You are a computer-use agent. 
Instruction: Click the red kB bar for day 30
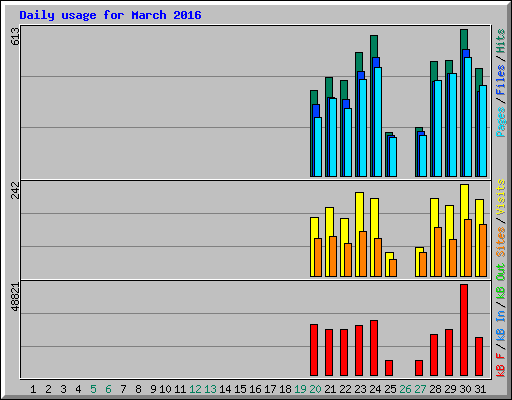(464, 330)
